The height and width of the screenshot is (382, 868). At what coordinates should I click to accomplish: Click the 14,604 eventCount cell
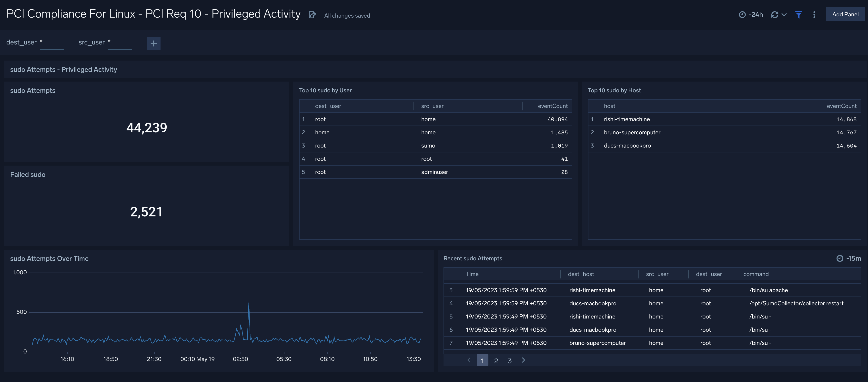(846, 145)
